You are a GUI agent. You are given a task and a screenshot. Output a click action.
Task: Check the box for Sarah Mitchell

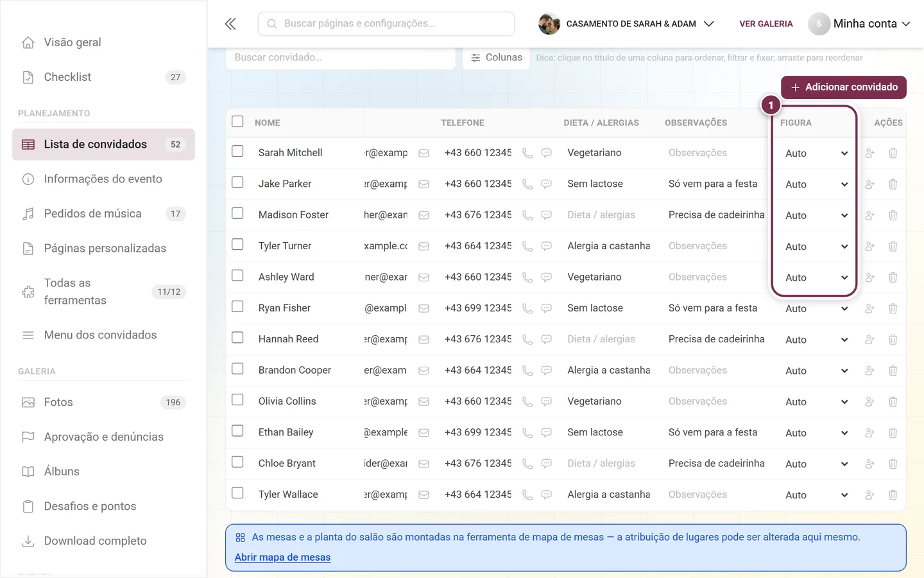pyautogui.click(x=237, y=151)
